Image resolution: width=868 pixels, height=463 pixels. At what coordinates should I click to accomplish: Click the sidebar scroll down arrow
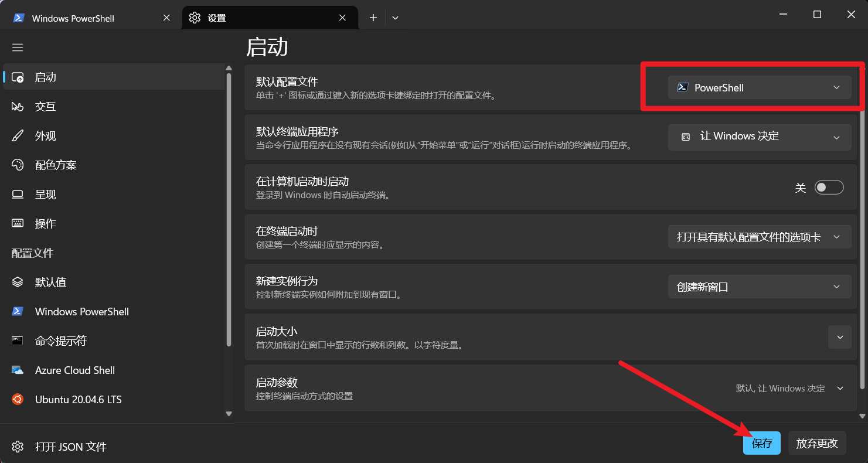[229, 414]
